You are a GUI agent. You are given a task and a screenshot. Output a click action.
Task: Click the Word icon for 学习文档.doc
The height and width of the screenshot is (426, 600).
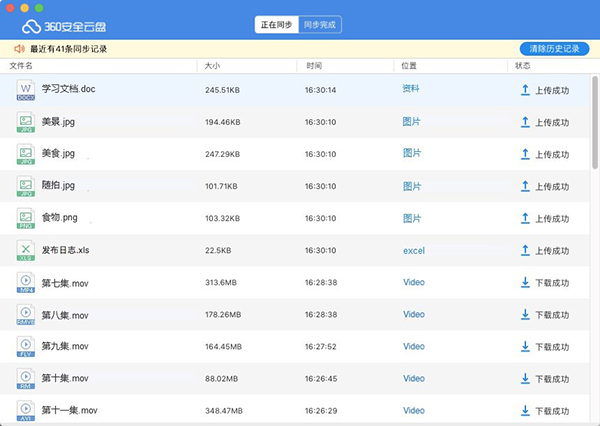[26, 90]
